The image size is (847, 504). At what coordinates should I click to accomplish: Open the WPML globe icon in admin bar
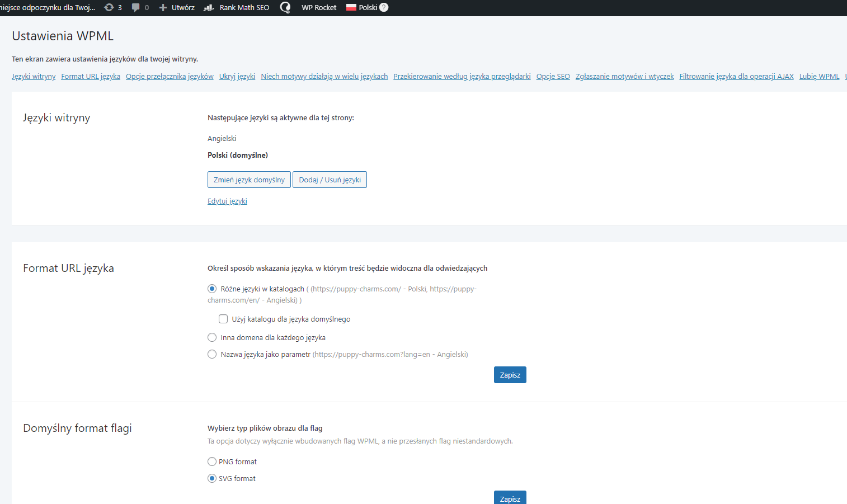tap(285, 8)
